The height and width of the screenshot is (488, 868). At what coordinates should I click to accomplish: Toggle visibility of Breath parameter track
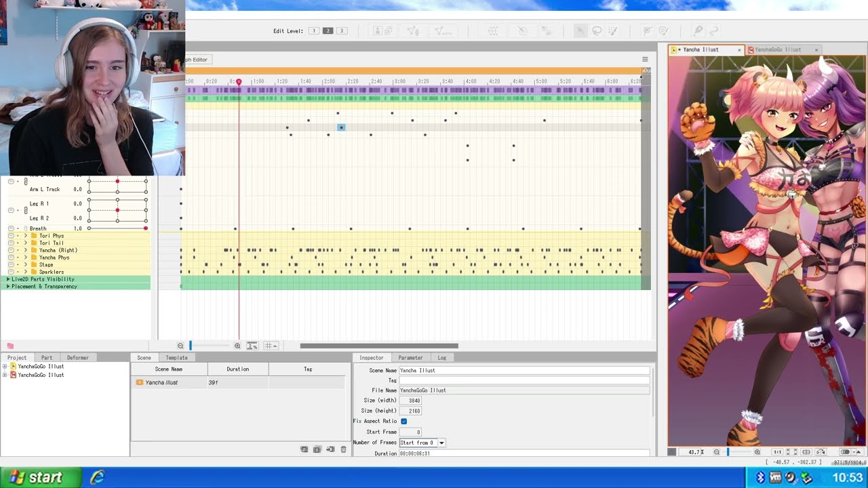coord(11,228)
